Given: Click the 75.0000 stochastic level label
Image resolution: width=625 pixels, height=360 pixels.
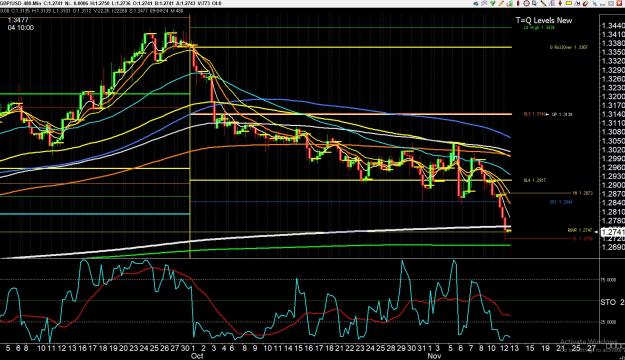Looking at the screenshot, I should 608,280.
